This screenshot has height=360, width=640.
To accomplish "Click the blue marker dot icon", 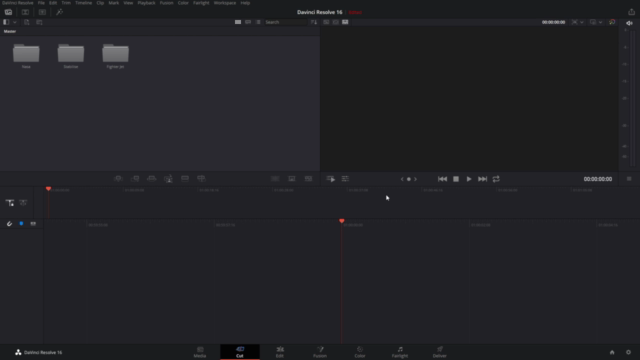I will tap(21, 224).
